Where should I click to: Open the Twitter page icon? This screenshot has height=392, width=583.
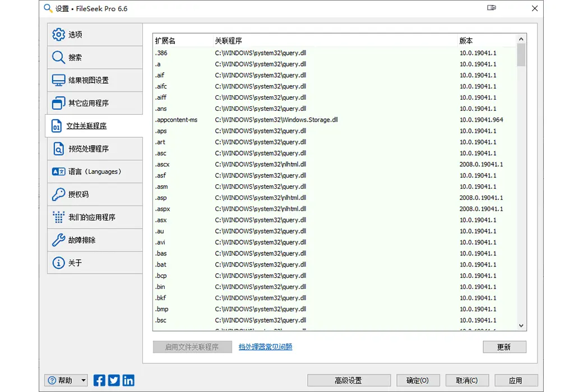coord(114,380)
